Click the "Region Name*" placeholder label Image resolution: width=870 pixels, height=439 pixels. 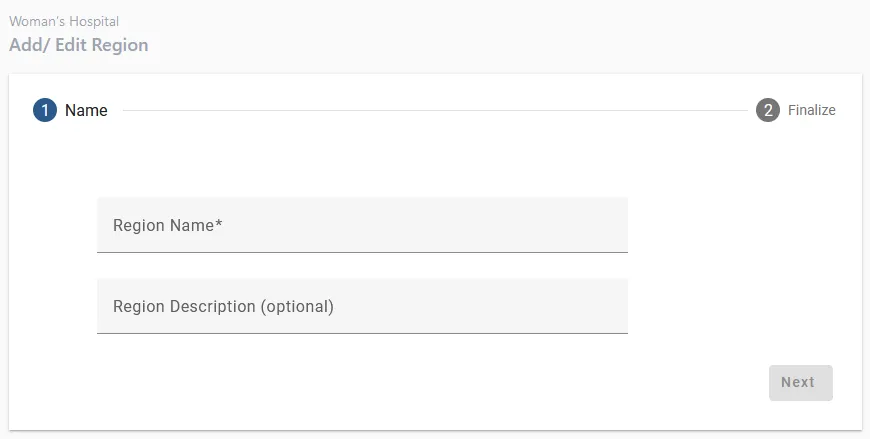click(167, 226)
